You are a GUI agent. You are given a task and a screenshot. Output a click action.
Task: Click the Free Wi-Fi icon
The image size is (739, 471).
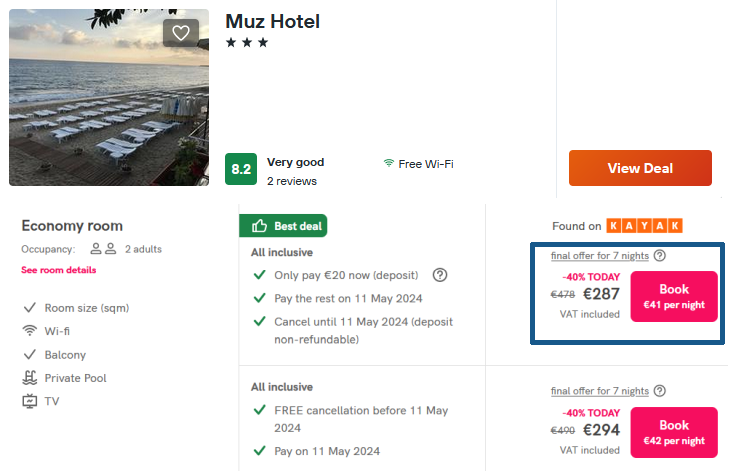[x=388, y=163]
